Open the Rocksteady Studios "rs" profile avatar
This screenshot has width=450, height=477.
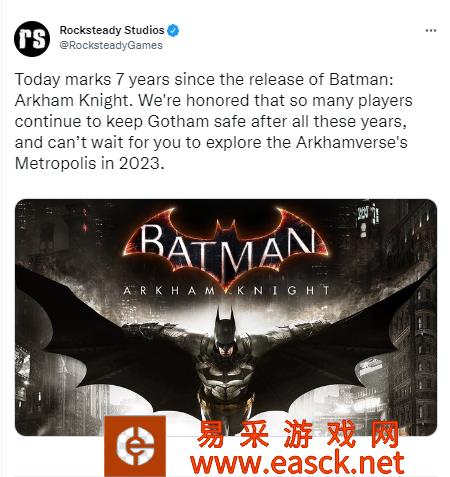tap(32, 39)
